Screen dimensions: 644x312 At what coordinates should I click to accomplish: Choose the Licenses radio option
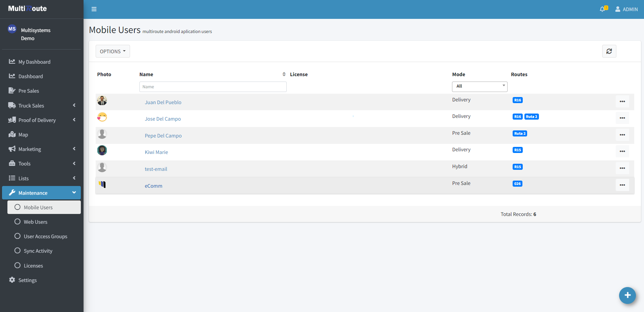(17, 265)
